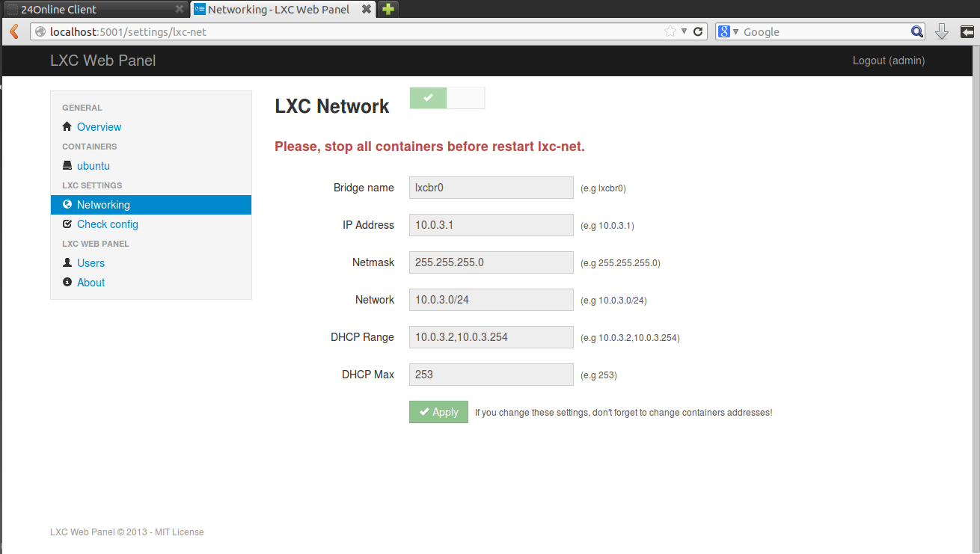Open the search engine dropdown arrow

click(735, 31)
